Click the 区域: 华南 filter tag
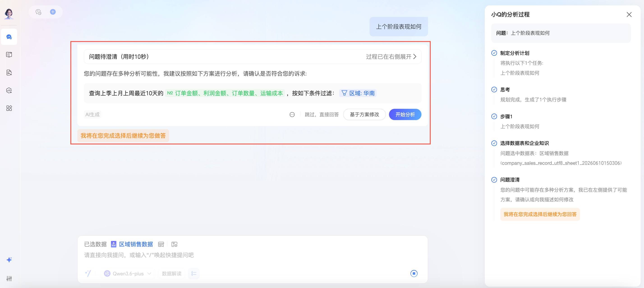 click(x=358, y=93)
